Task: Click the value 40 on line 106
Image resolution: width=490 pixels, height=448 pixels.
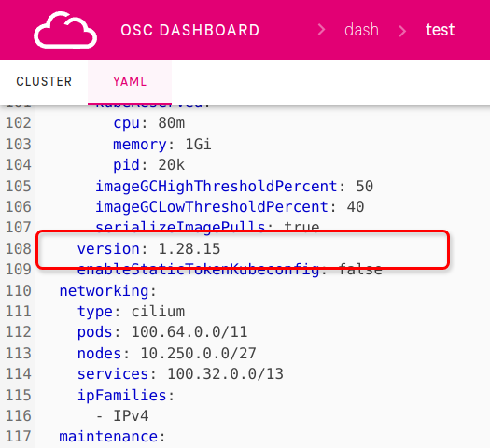Action: (356, 207)
